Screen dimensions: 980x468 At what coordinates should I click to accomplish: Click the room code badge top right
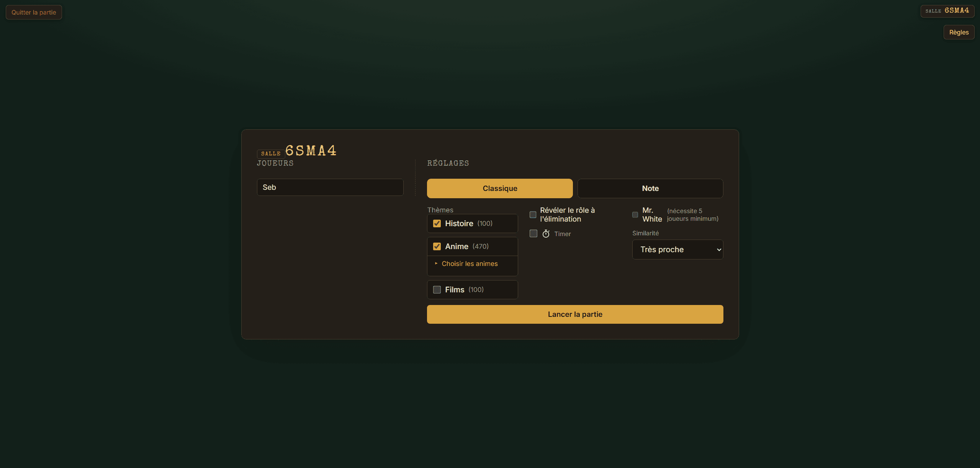947,11
